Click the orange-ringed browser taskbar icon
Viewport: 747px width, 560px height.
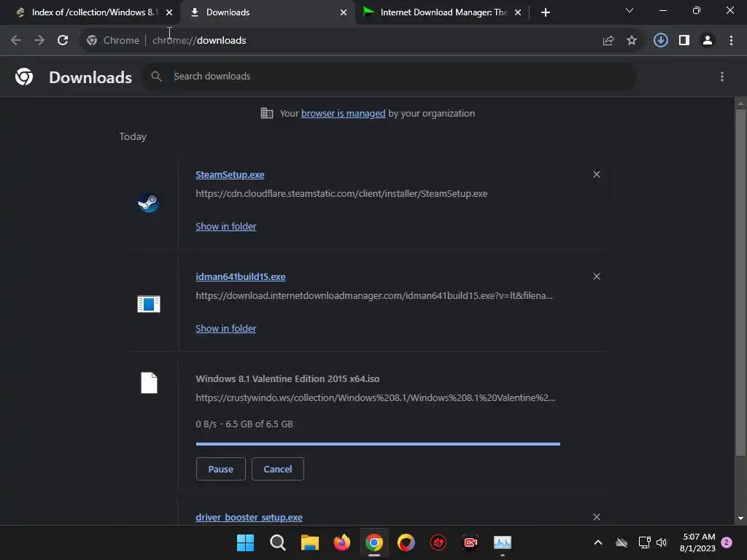[x=406, y=542]
